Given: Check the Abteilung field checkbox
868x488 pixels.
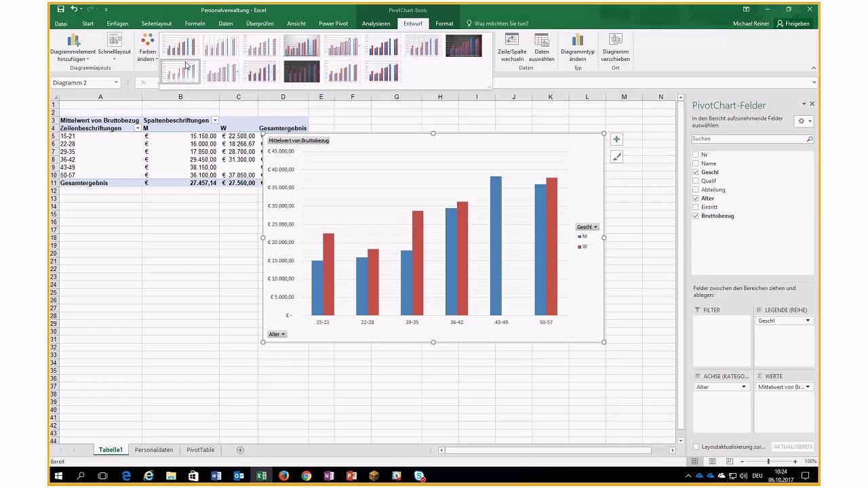Looking at the screenshot, I should pos(696,190).
